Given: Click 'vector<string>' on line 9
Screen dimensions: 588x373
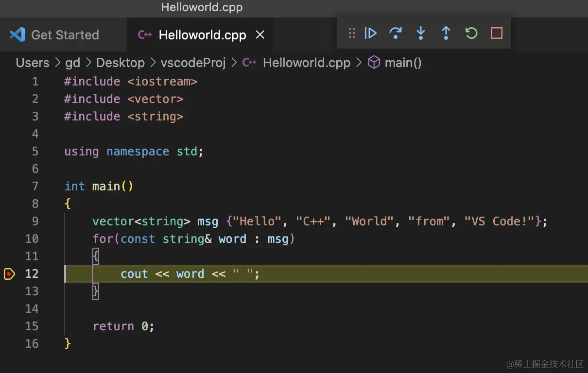Looking at the screenshot, I should pos(141,221).
